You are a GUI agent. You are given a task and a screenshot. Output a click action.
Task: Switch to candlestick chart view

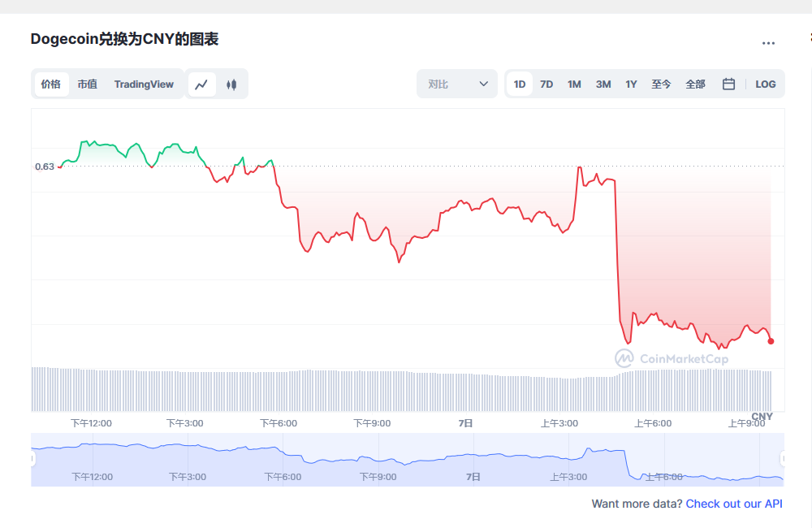(x=231, y=84)
